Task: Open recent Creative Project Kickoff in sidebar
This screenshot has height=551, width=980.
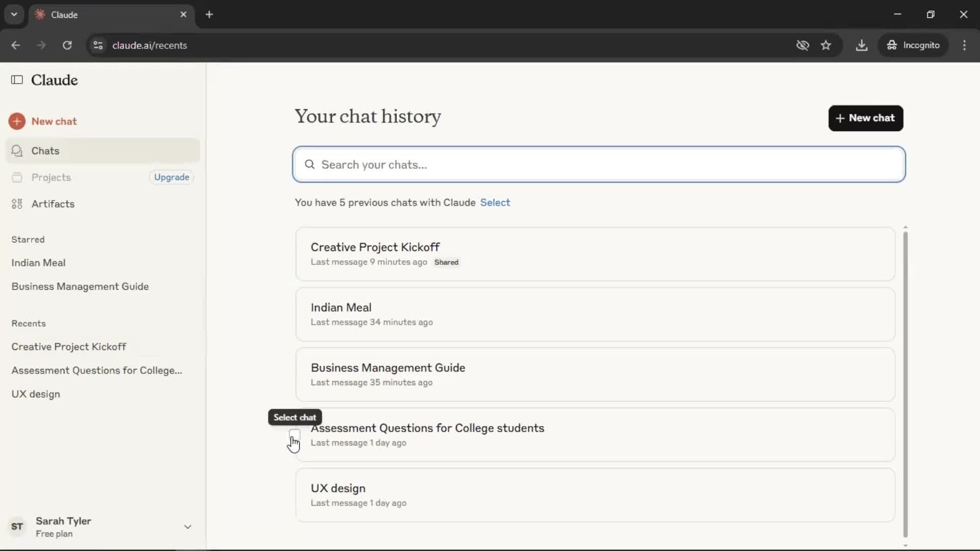Action: click(x=69, y=347)
